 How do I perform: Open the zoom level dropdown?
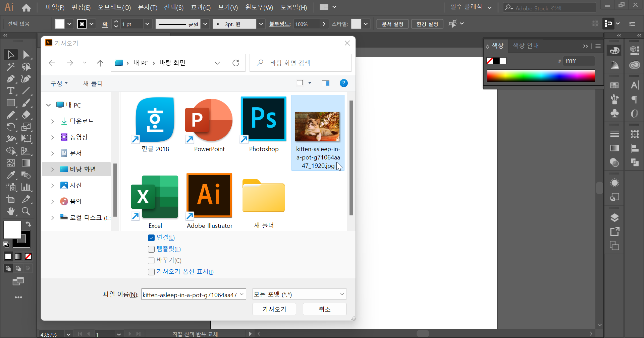pyautogui.click(x=69, y=334)
